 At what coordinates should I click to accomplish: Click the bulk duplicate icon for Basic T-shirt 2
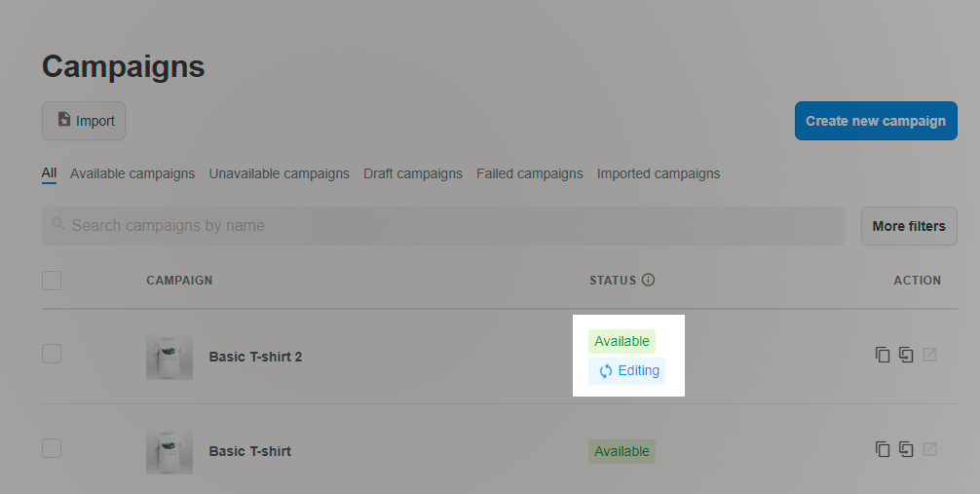[906, 355]
